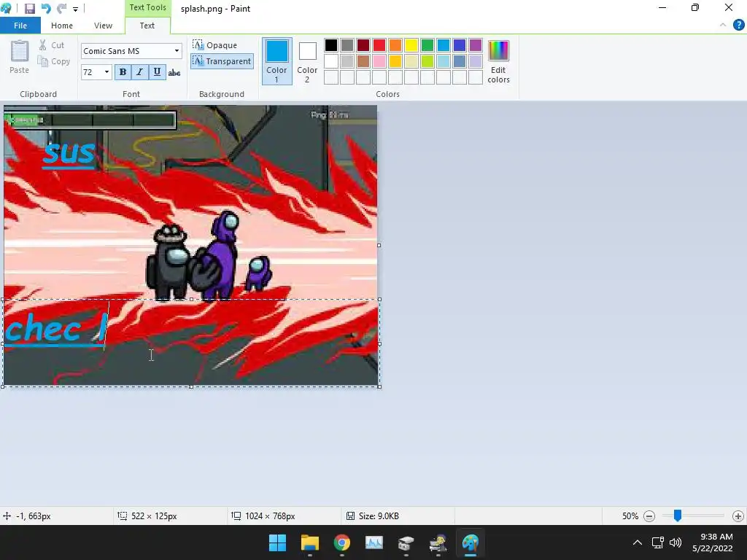This screenshot has width=747, height=560.
Task: Open the volume control in system tray
Action: [676, 542]
